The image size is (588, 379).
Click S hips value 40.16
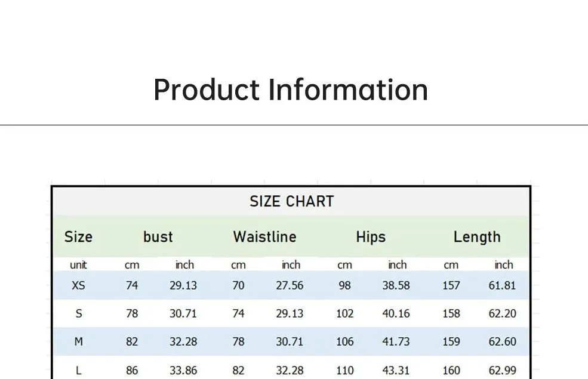[396, 314]
